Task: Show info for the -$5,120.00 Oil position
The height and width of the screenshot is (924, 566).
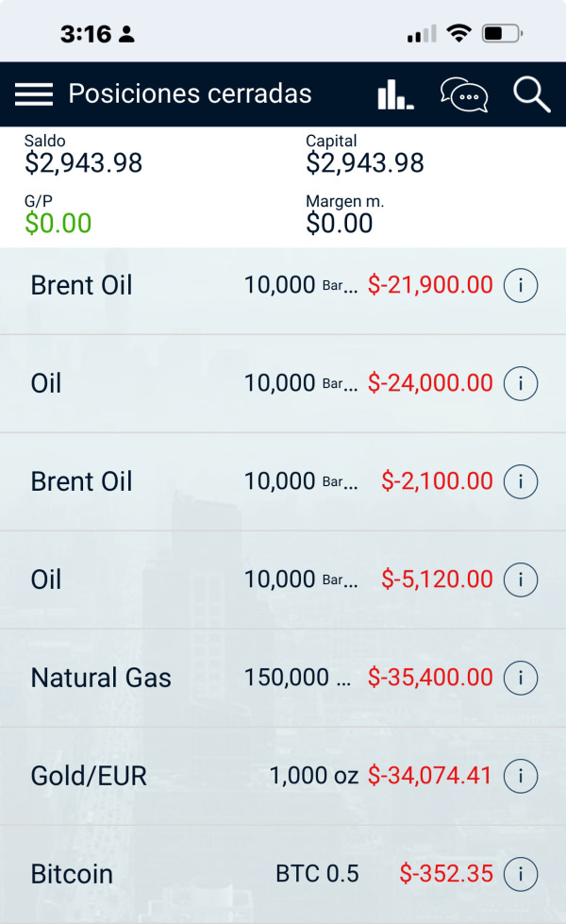Action: (521, 580)
